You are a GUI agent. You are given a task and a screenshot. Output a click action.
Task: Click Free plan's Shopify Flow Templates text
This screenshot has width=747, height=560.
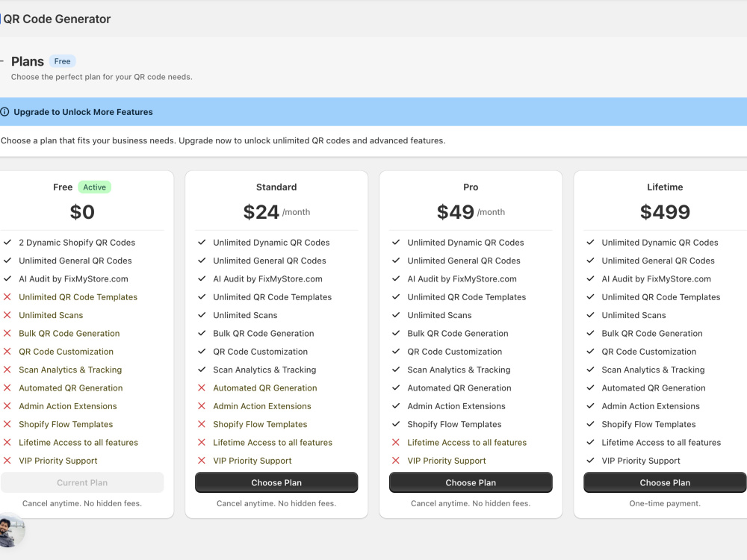[66, 424]
